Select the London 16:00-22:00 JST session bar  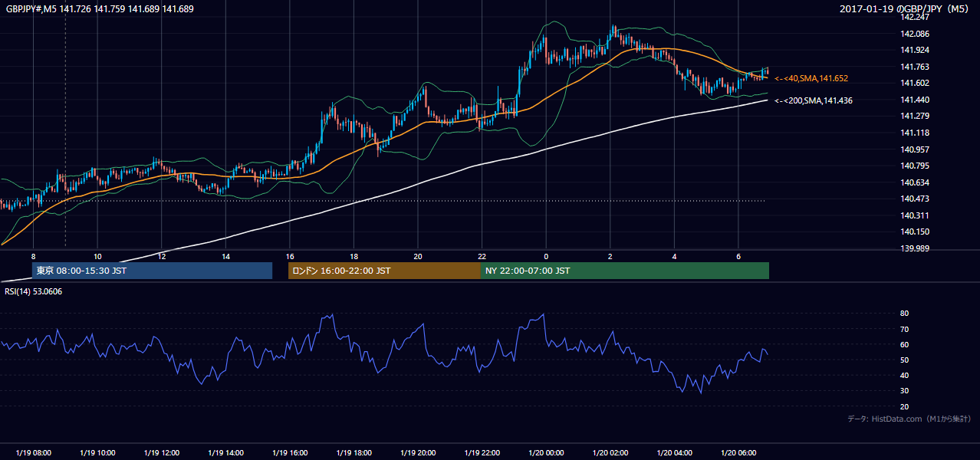pos(384,271)
